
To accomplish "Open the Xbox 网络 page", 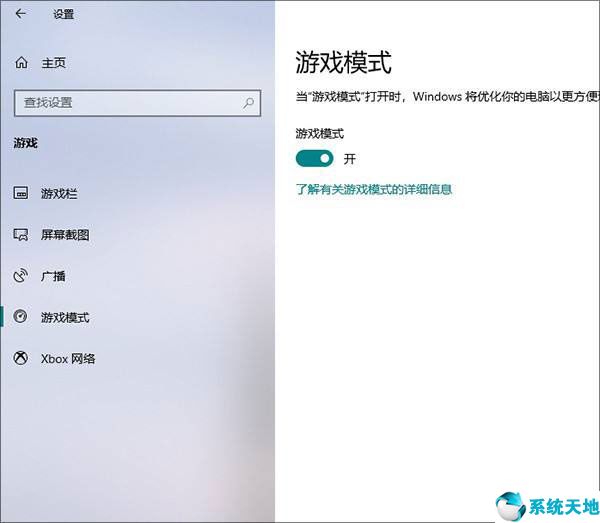I will (68, 359).
